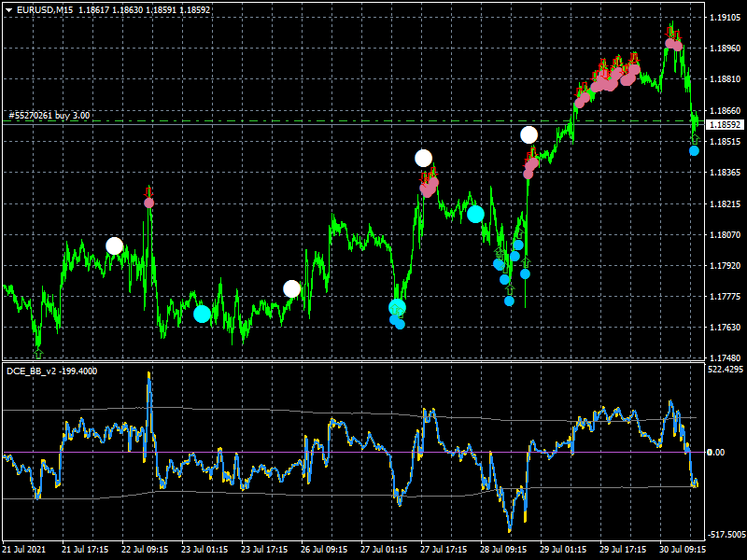Click blue dot below the latest price bar
747x560 pixels.
click(694, 151)
